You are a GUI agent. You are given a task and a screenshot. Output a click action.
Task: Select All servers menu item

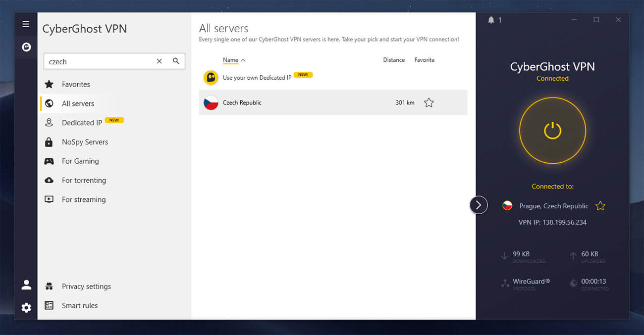[78, 103]
